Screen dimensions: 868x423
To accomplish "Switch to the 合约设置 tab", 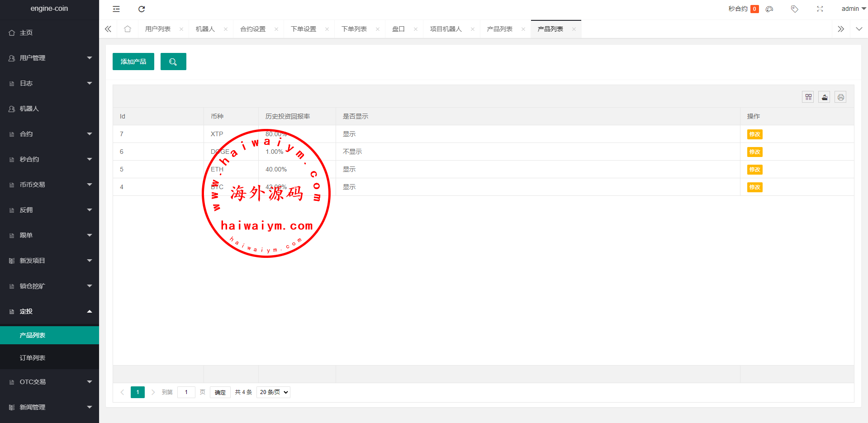I will click(253, 29).
